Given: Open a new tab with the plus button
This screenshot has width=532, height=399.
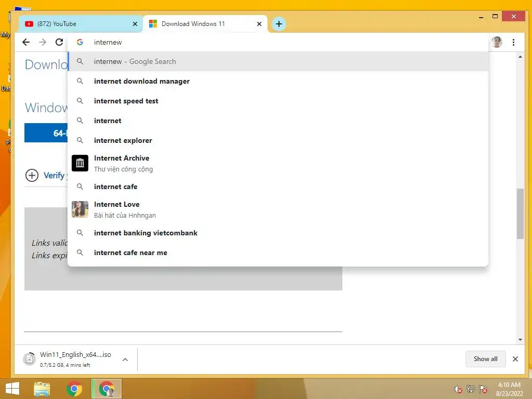Looking at the screenshot, I should click(279, 24).
